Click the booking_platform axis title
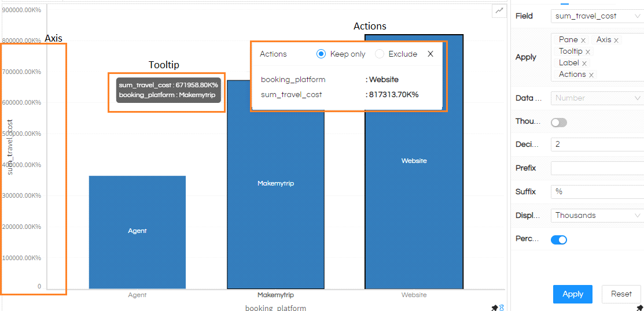Image resolution: width=644 pixels, height=311 pixels. [275, 308]
